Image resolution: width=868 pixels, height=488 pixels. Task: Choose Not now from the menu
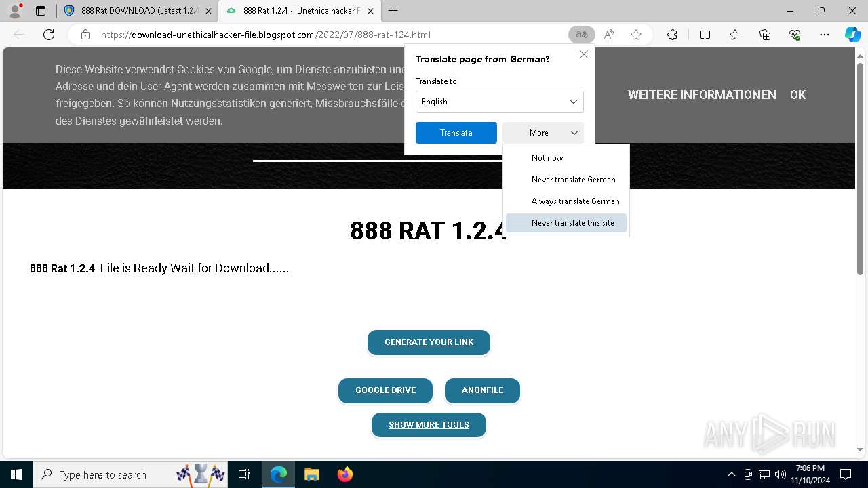click(566, 158)
